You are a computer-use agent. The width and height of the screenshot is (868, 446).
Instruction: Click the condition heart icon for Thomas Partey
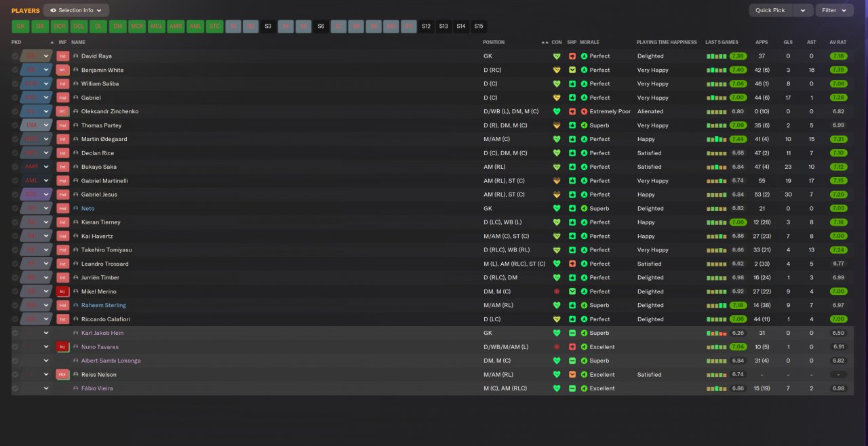pyautogui.click(x=557, y=125)
